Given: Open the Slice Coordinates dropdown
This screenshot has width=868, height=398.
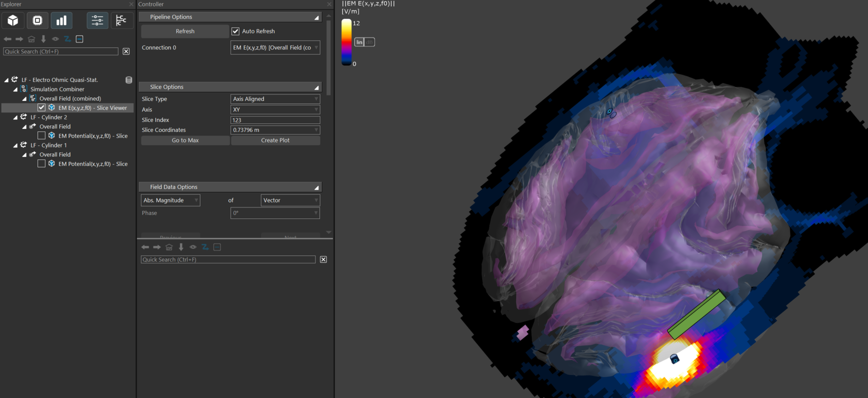Looking at the screenshot, I should (x=275, y=130).
